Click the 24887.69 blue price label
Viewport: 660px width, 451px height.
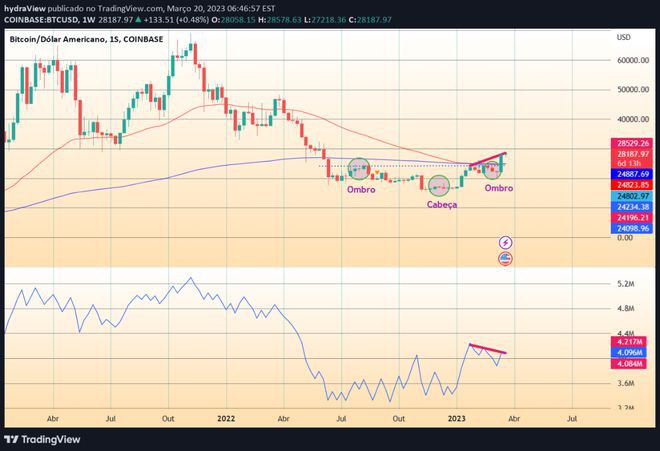633,173
